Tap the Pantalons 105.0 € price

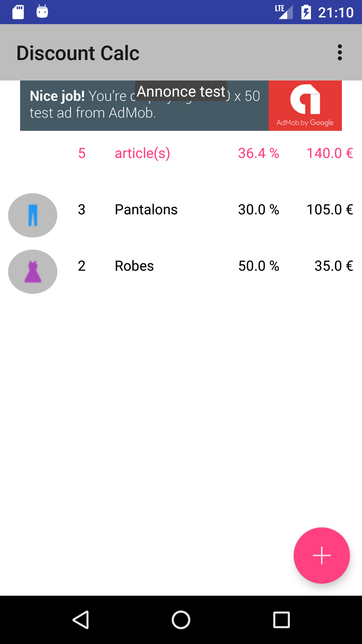(x=330, y=210)
